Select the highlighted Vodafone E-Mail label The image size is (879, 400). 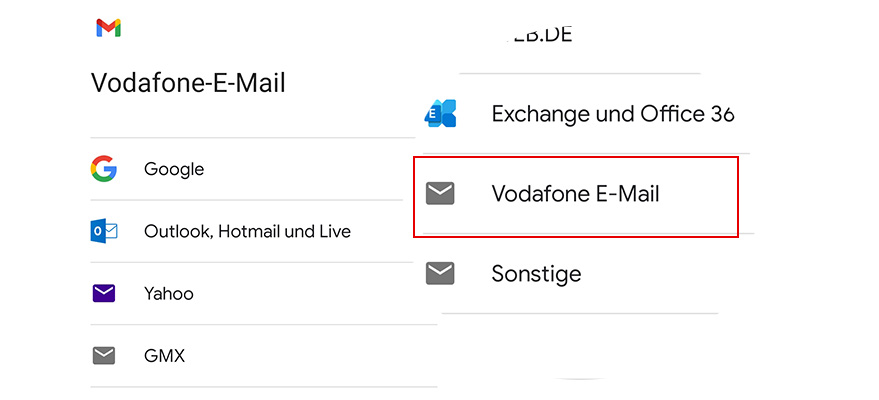(575, 193)
